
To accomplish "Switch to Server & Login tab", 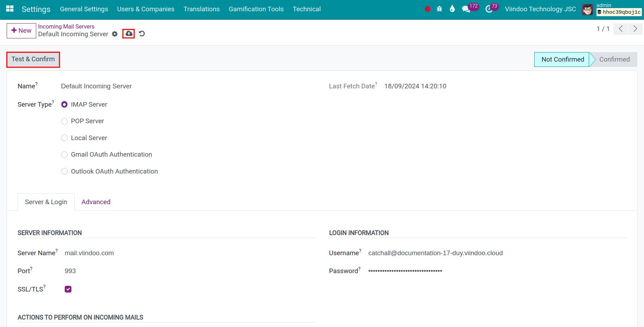I will (x=46, y=202).
